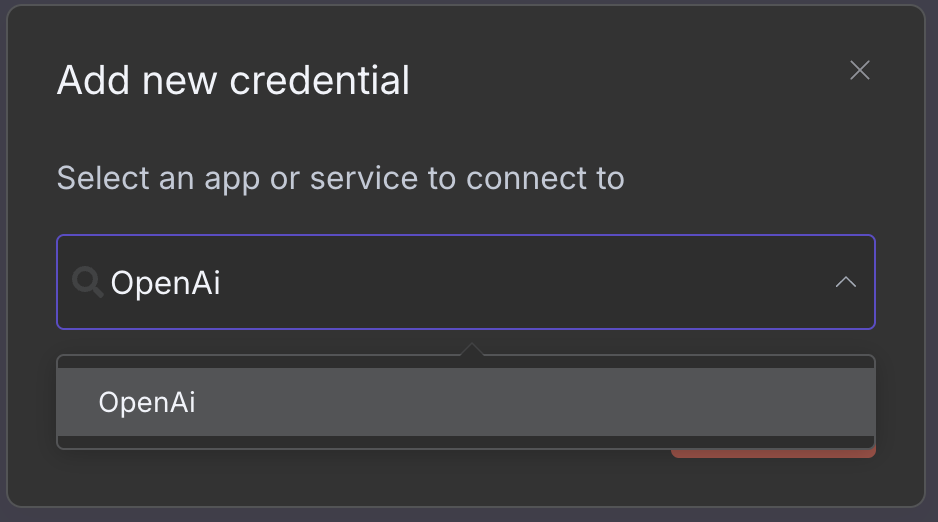Focus the app search input field
Screen dimensions: 938x522
(466, 282)
